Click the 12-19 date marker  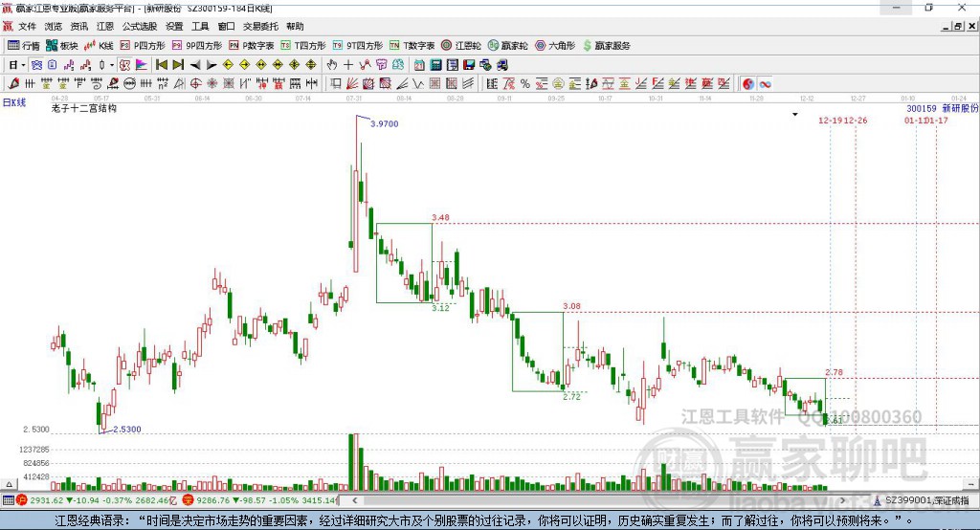pos(831,121)
